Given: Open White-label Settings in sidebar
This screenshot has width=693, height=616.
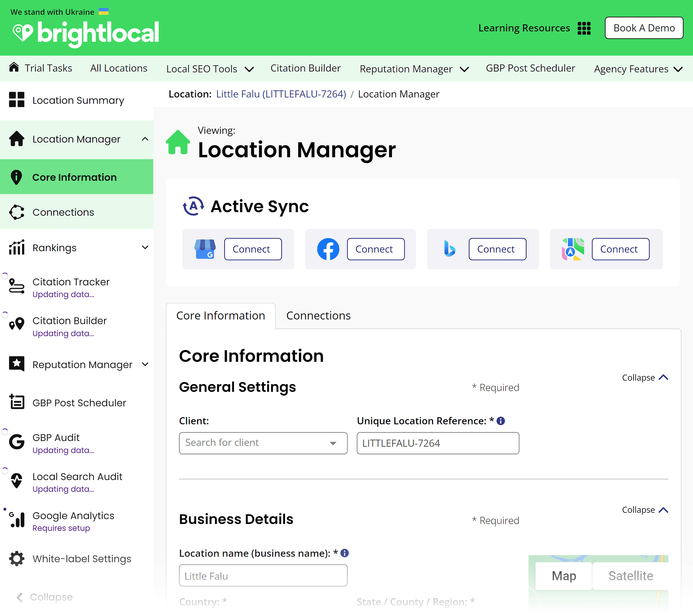Looking at the screenshot, I should click(77, 559).
